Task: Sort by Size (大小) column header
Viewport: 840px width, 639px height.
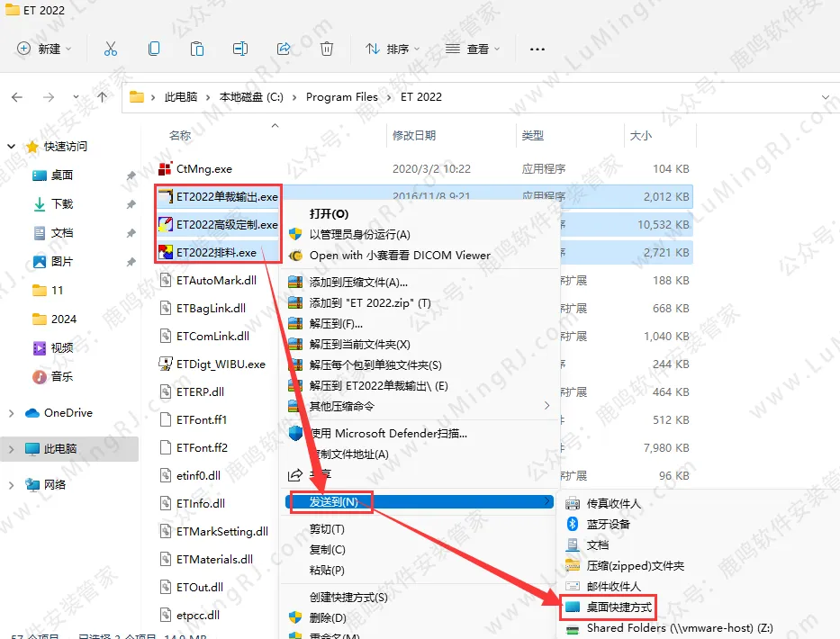Action: pyautogui.click(x=641, y=136)
